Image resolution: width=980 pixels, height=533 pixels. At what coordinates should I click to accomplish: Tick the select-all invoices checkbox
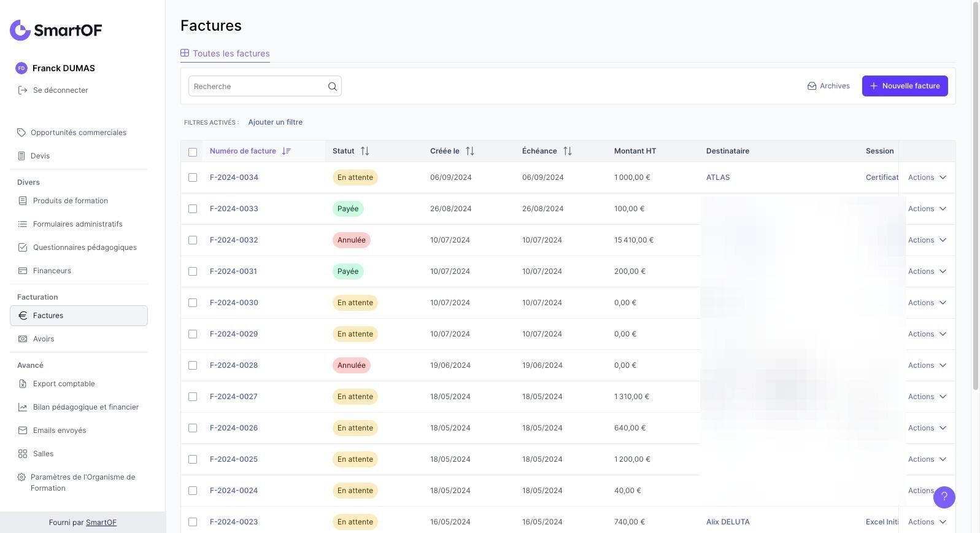point(193,152)
